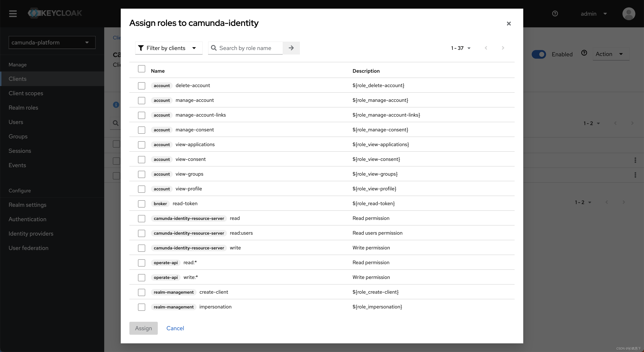Viewport: 644px width, 352px height.
Task: Click the navigation chevron right icon
Action: coord(503,48)
